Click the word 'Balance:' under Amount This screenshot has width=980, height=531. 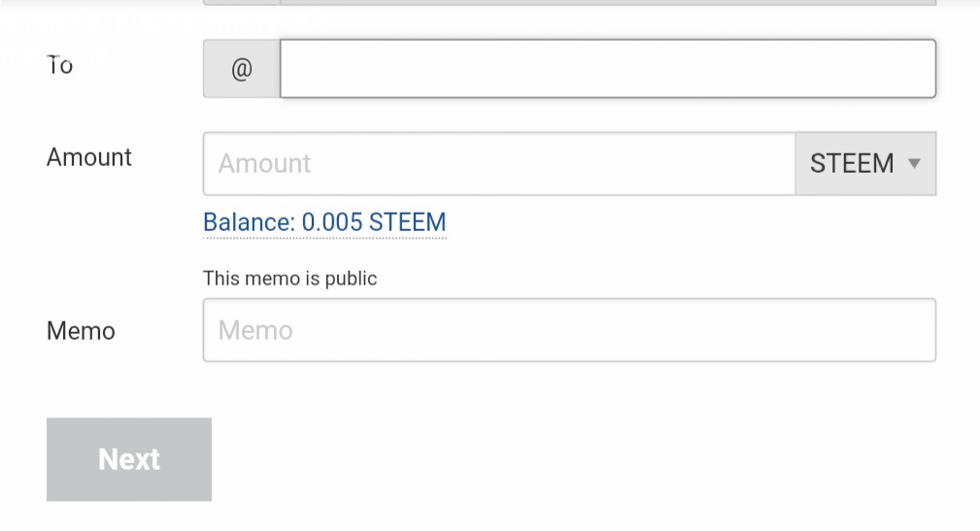click(x=249, y=222)
